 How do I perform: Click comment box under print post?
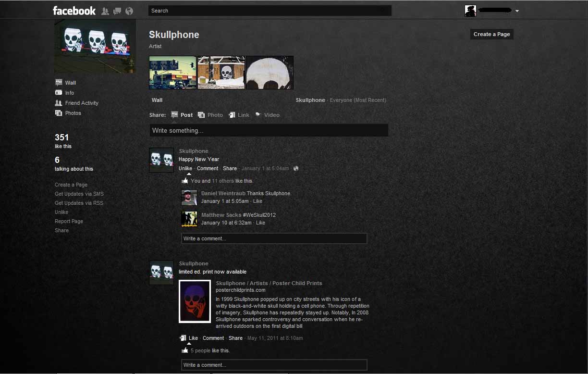pyautogui.click(x=274, y=365)
